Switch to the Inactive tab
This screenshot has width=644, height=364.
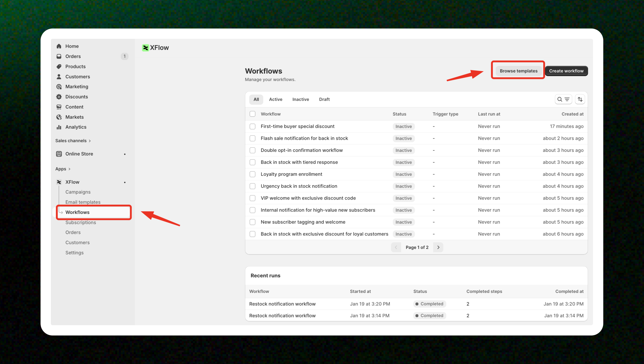[x=301, y=99]
